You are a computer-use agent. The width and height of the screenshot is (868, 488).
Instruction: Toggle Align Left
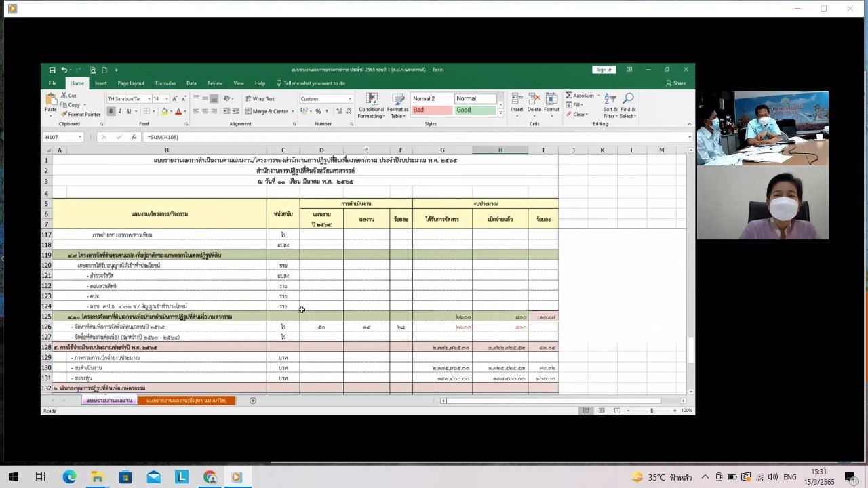click(x=195, y=111)
